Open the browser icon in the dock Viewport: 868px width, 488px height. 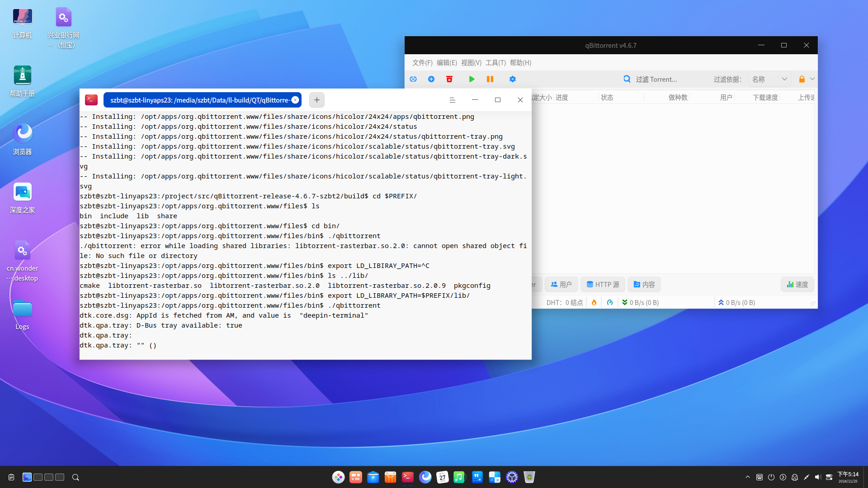point(425,477)
